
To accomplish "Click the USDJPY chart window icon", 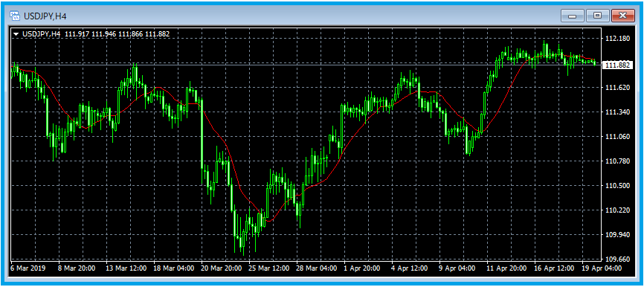I will 16,16.
